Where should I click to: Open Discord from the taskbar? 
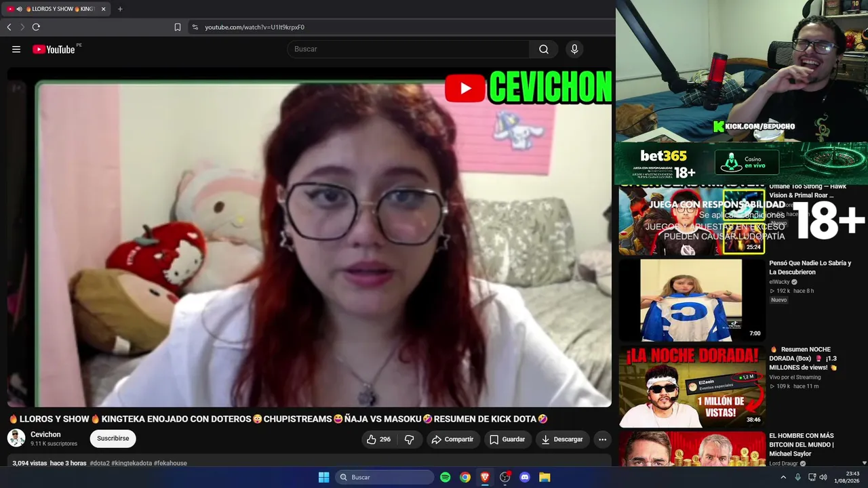524,477
